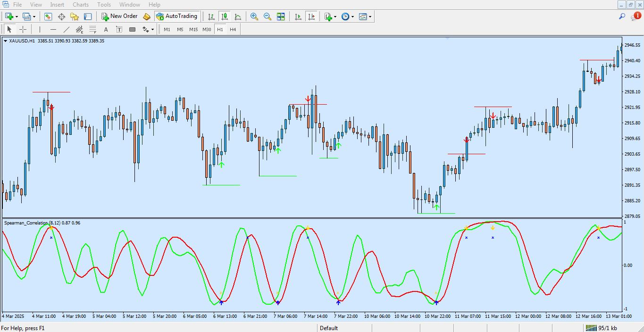This screenshot has width=644, height=332.
Task: Select the Trendline drawing tool
Action: pos(67,29)
